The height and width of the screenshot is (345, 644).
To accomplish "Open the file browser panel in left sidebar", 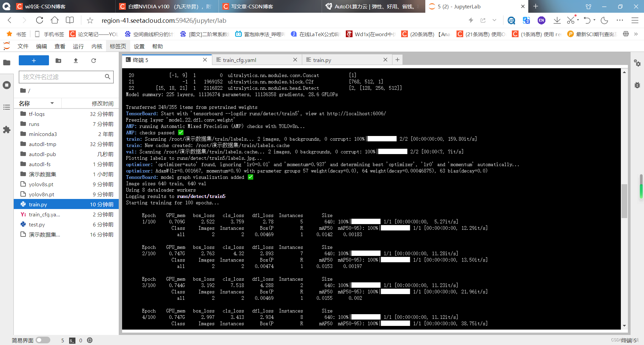I will click(7, 63).
